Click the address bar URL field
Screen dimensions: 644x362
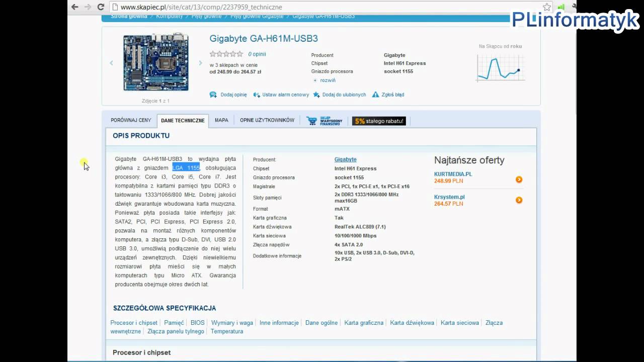[327, 7]
